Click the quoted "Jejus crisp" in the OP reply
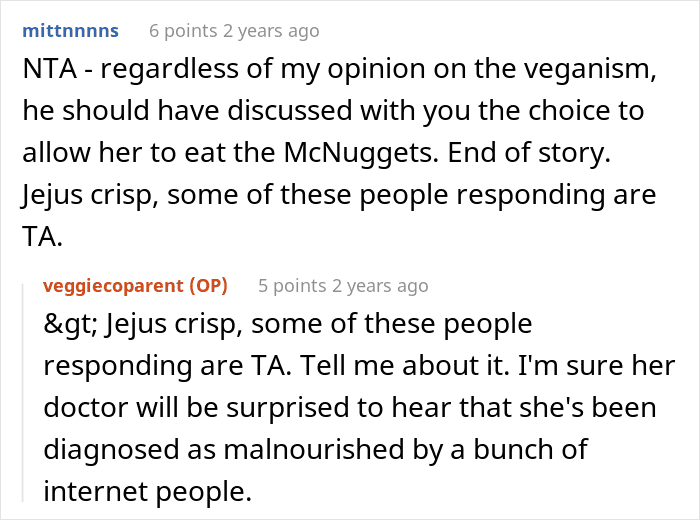This screenshot has height=520, width=700. tap(172, 324)
